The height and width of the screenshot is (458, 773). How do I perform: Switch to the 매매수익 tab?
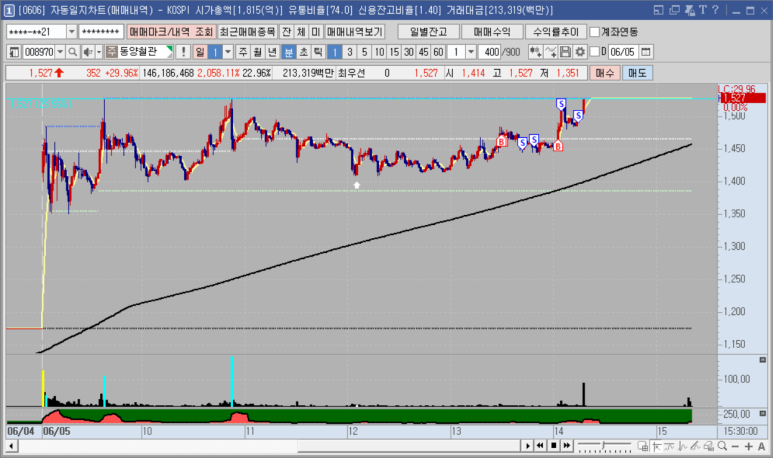[491, 32]
